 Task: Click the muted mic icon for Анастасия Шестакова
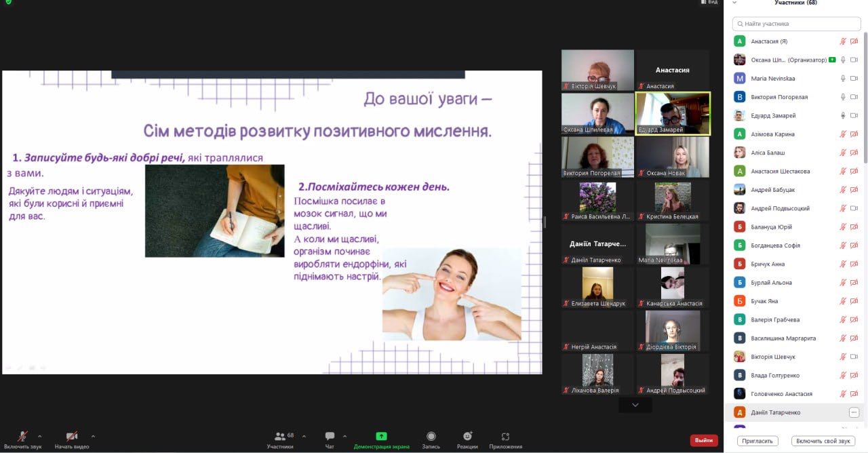click(844, 171)
